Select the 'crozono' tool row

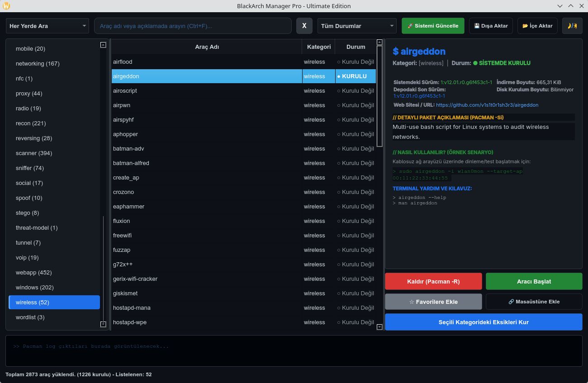point(244,192)
